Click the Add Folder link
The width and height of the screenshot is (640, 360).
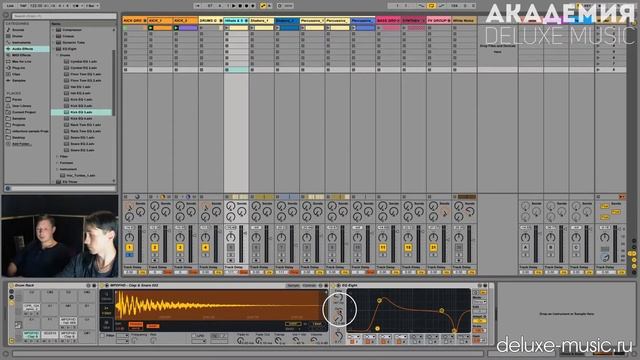pyautogui.click(x=21, y=144)
